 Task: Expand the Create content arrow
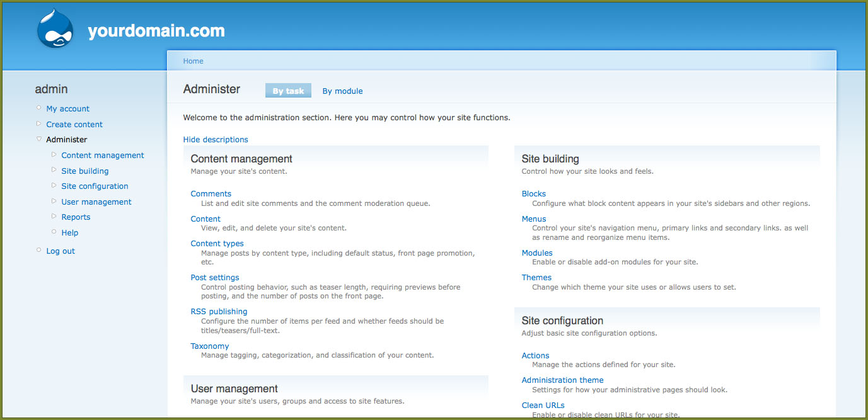click(x=39, y=124)
